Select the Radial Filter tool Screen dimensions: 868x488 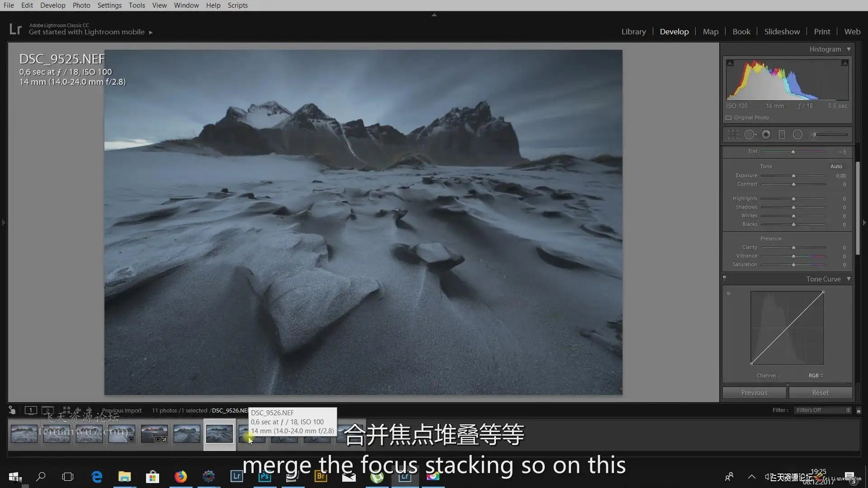click(x=797, y=135)
